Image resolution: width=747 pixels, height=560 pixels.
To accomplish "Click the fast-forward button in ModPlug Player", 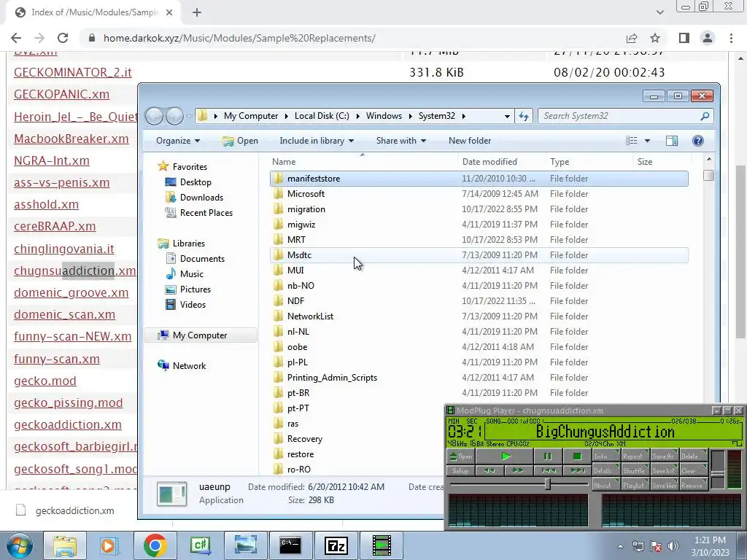I will pos(519,470).
